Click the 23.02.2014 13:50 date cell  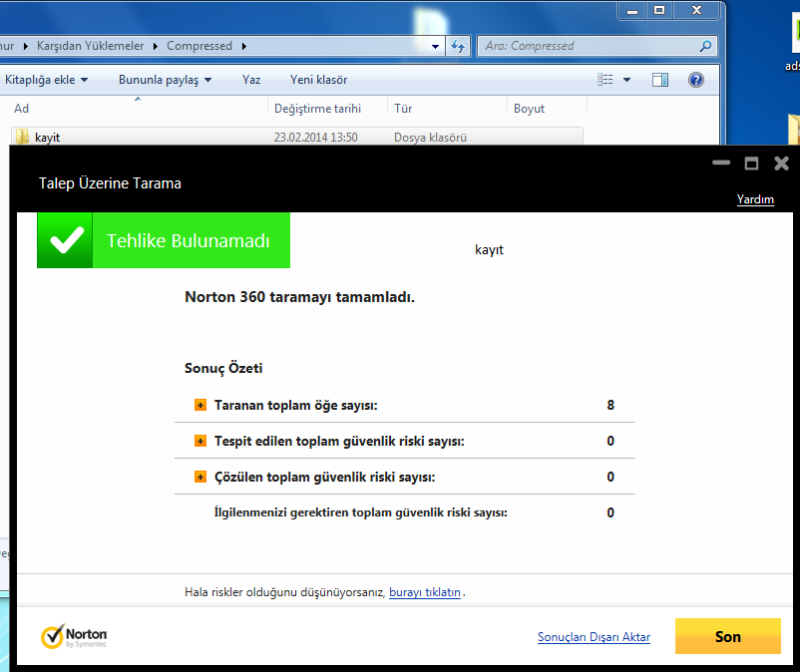(316, 138)
